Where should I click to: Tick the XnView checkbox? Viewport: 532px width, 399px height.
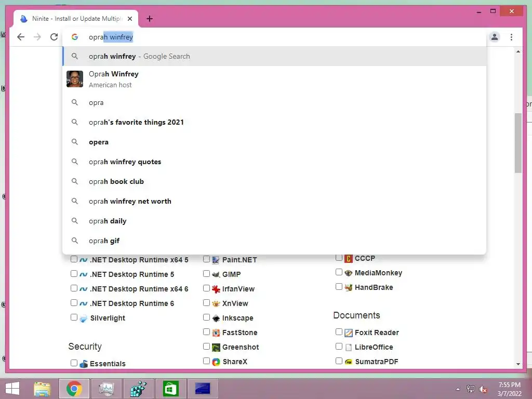[x=206, y=303]
